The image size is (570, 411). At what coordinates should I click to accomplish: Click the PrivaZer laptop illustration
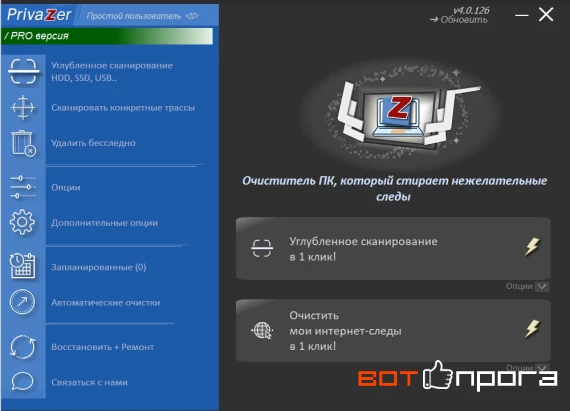(401, 114)
